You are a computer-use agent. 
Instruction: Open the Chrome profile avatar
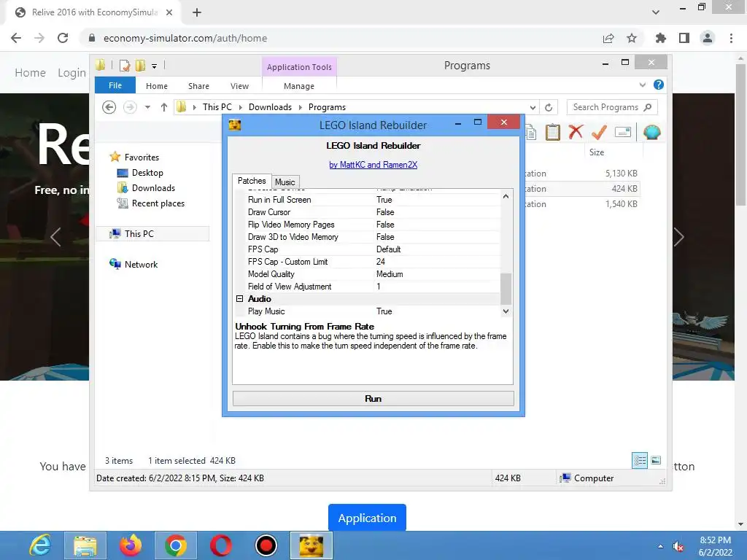click(x=708, y=38)
